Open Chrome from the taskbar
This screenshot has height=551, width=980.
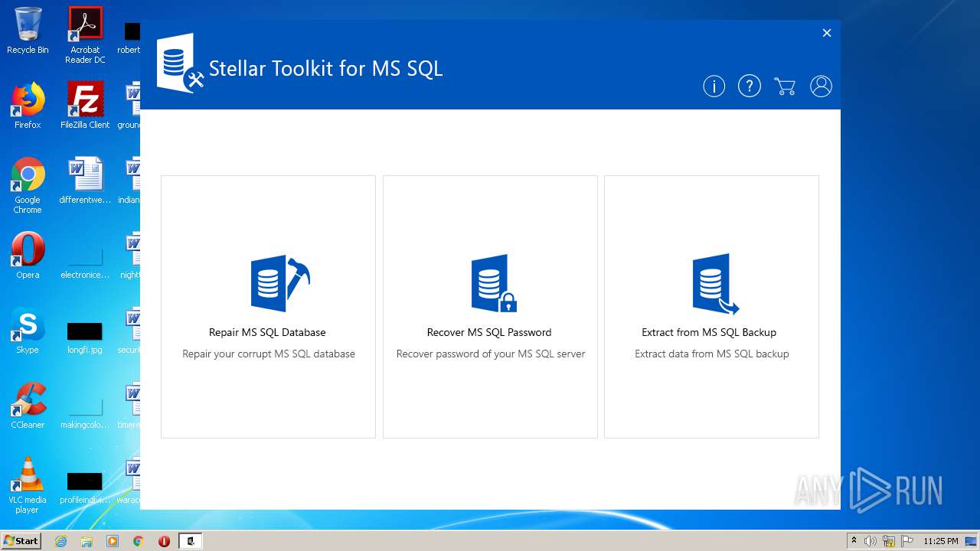tap(139, 541)
